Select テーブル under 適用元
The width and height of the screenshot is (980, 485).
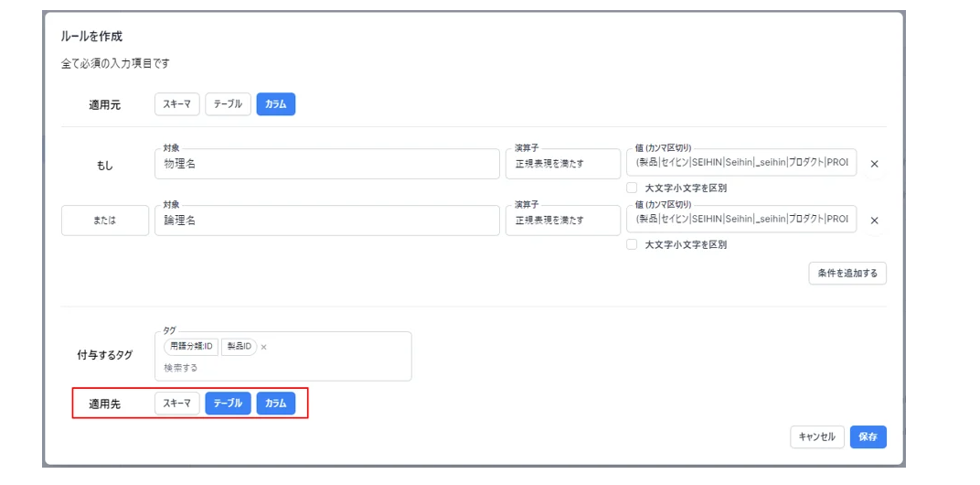[229, 104]
